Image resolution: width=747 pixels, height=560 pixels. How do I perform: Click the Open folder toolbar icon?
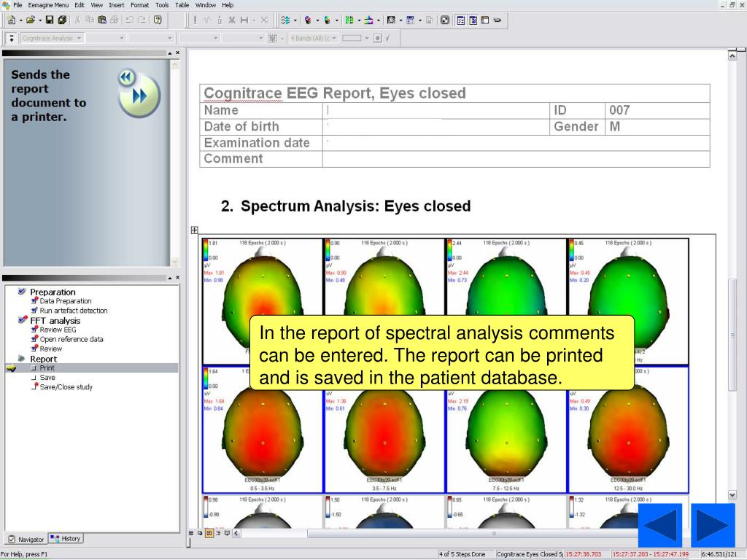coord(30,20)
